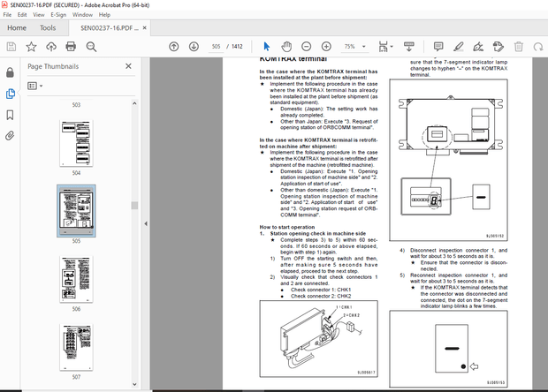Click the thumbnails scrollbar handle
This screenshot has width=548, height=392.
tap(134, 205)
